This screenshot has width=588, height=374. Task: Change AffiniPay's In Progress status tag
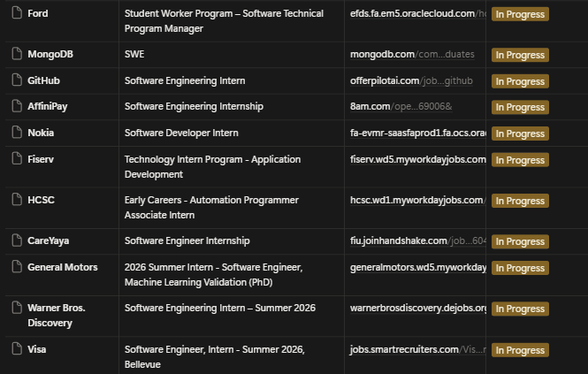(x=520, y=107)
